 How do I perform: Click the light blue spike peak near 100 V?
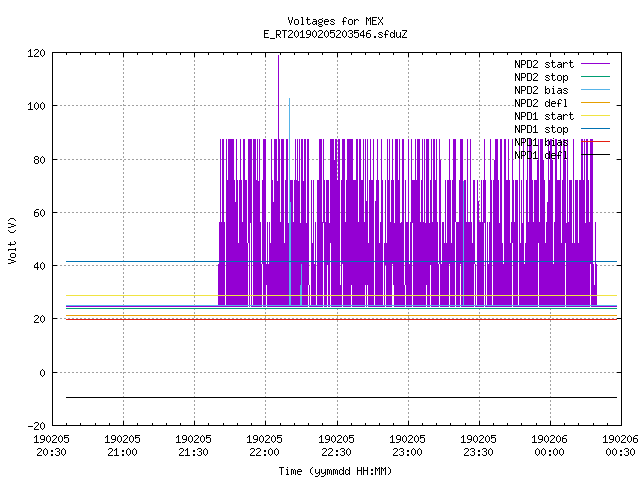[x=289, y=100]
